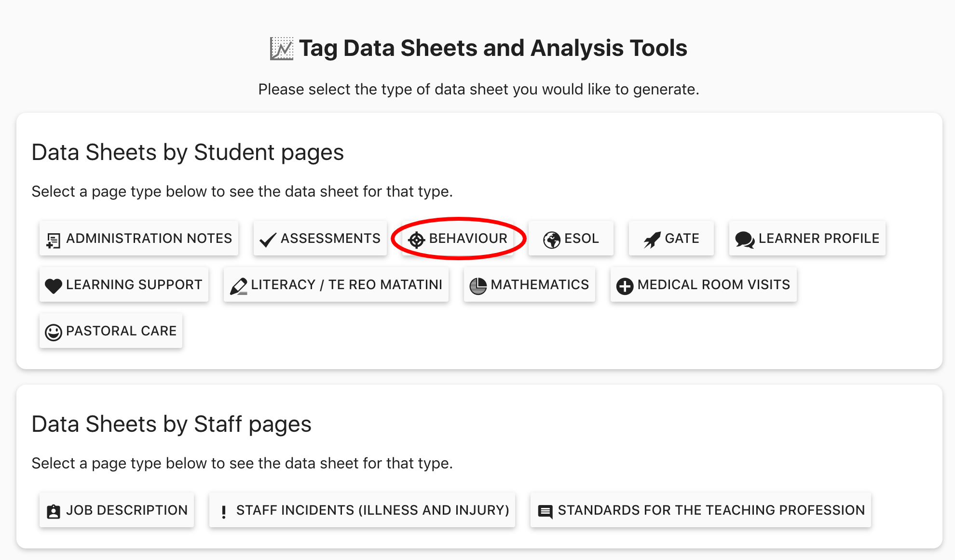The height and width of the screenshot is (560, 955).
Task: Click the Literacy pencil icon
Action: coord(239,286)
